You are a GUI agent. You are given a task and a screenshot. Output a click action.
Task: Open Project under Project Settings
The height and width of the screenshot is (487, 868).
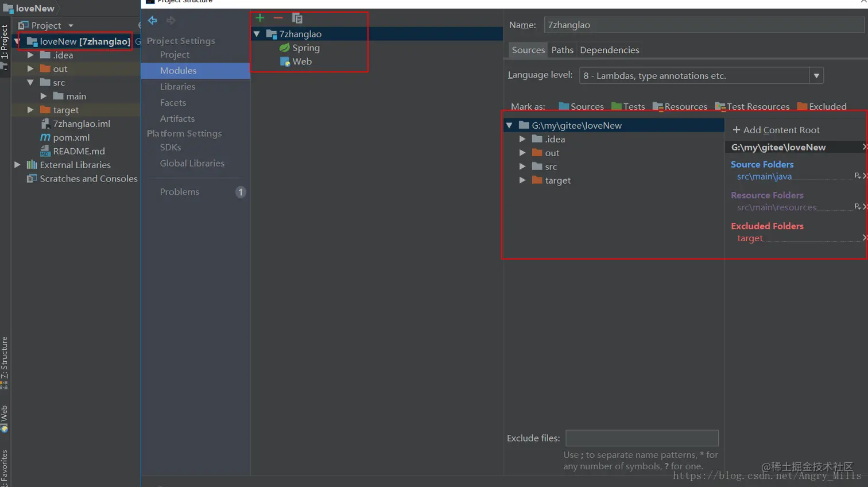point(175,55)
